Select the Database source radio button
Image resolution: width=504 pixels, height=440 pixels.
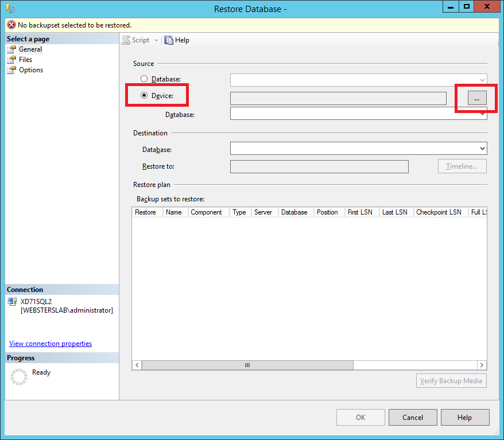tap(144, 79)
